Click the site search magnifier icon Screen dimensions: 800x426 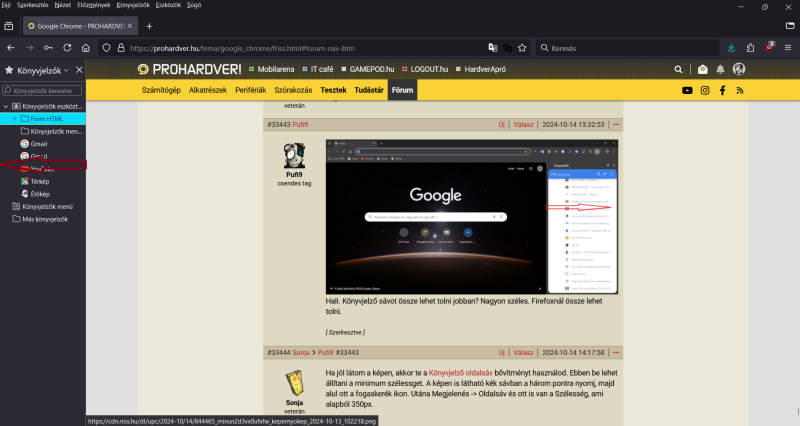[678, 69]
